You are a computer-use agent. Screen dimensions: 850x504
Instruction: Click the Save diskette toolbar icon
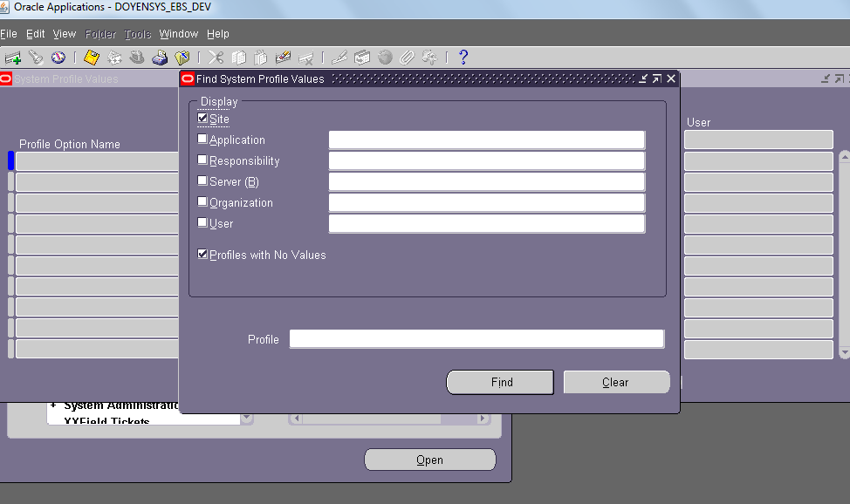click(92, 57)
